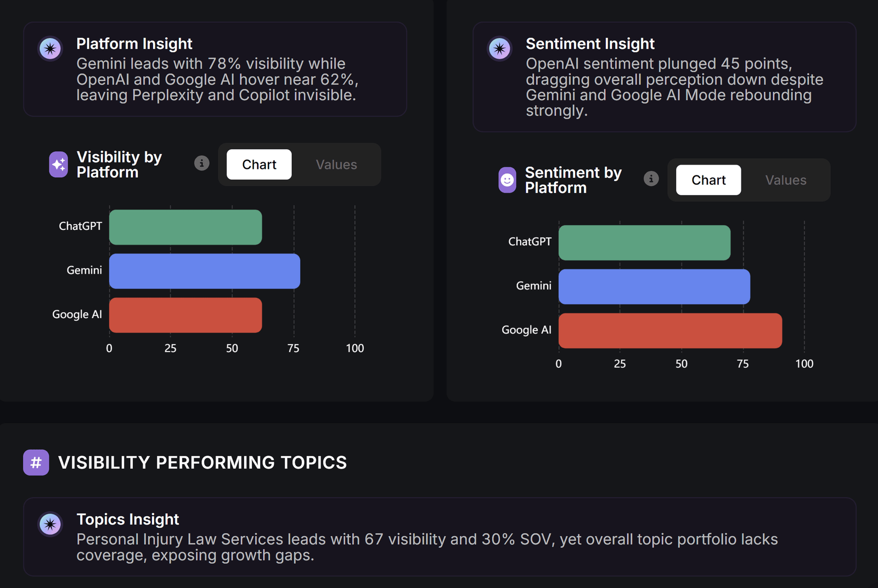The image size is (878, 588).
Task: Click the red Google AI sentiment bar
Action: (670, 331)
